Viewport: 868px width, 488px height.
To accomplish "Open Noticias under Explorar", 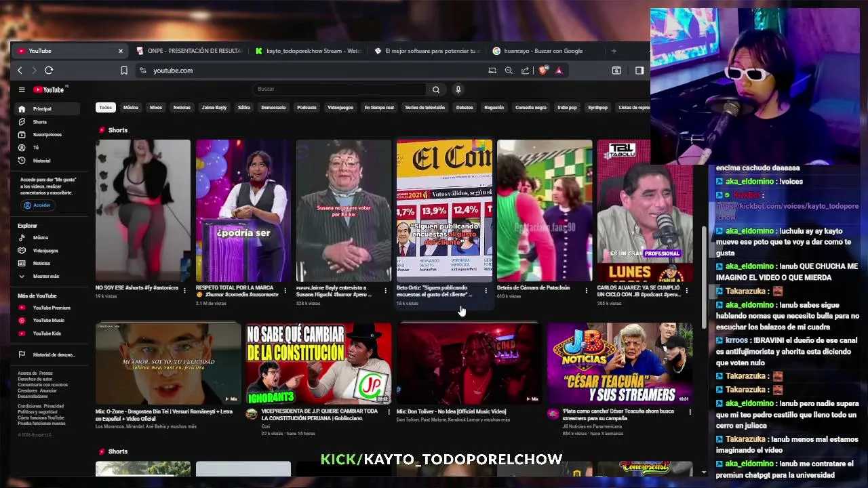I will click(x=47, y=263).
